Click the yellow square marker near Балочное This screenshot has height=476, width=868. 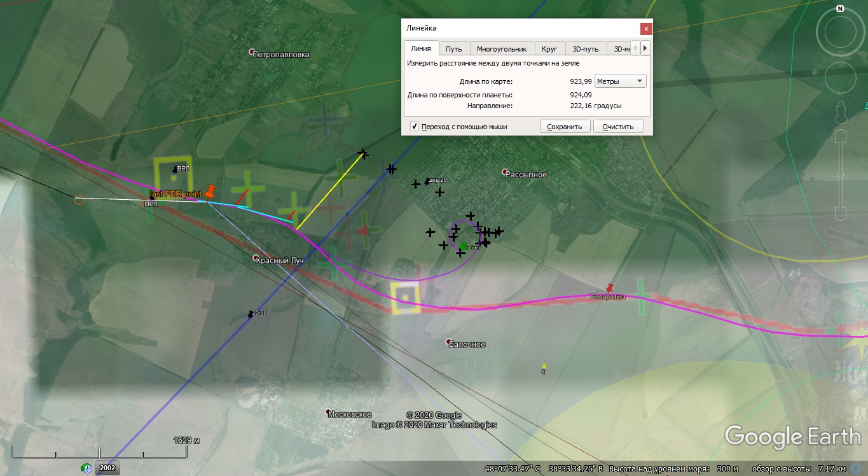click(406, 298)
